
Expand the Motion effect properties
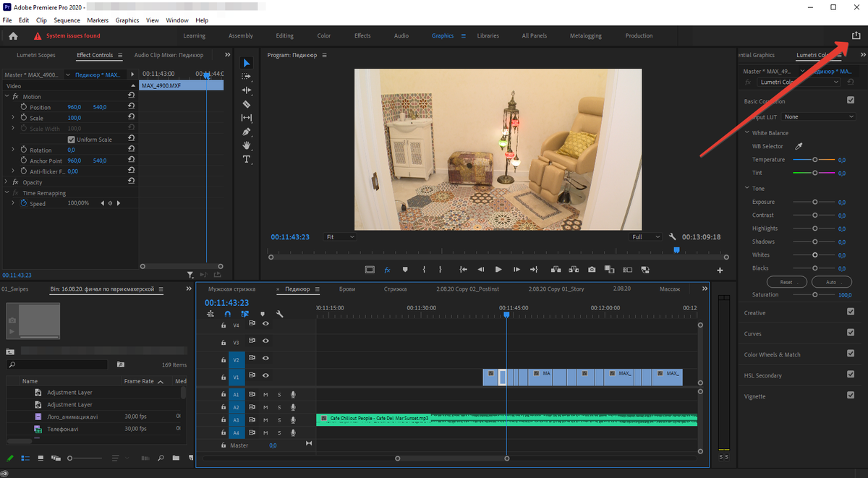[x=7, y=96]
